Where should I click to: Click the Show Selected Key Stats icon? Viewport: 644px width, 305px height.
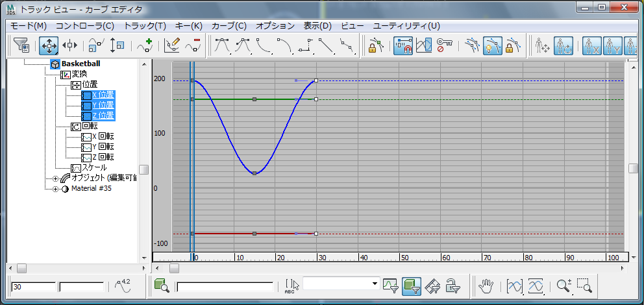123,286
